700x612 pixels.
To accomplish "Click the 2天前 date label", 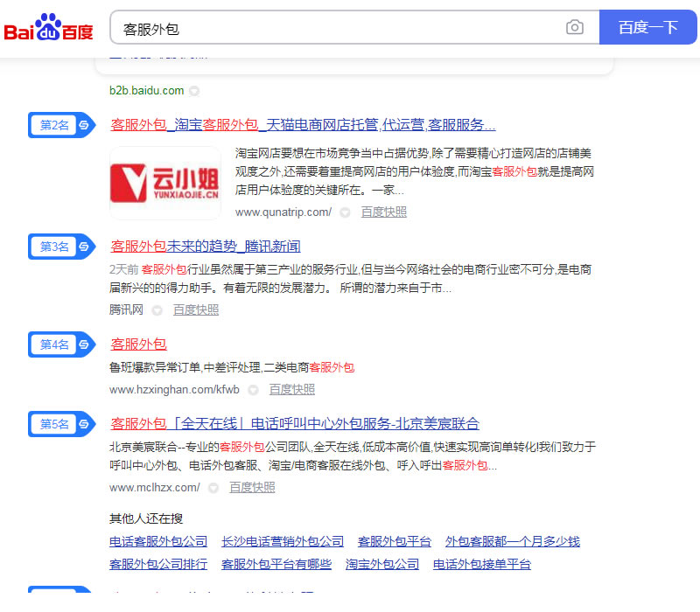I will click(x=123, y=269).
